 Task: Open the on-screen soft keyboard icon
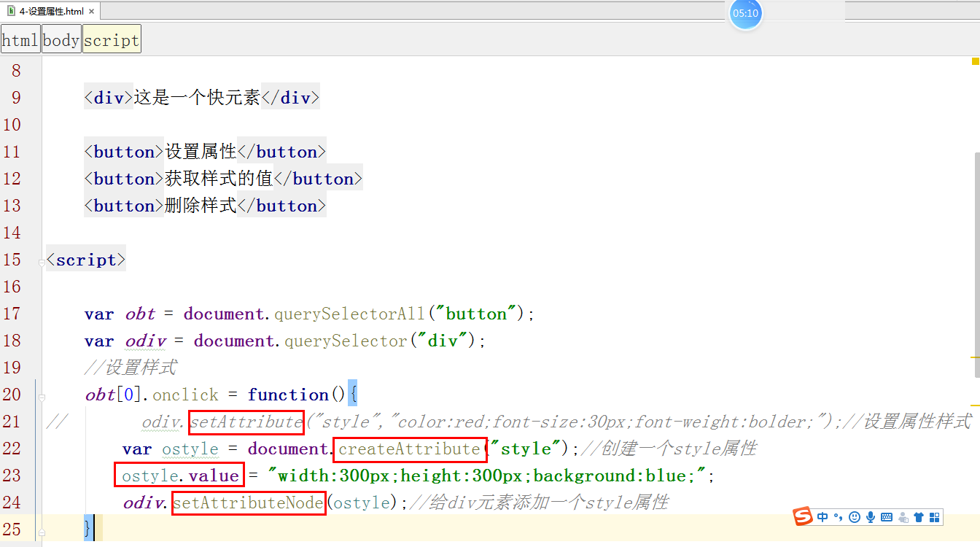click(886, 516)
